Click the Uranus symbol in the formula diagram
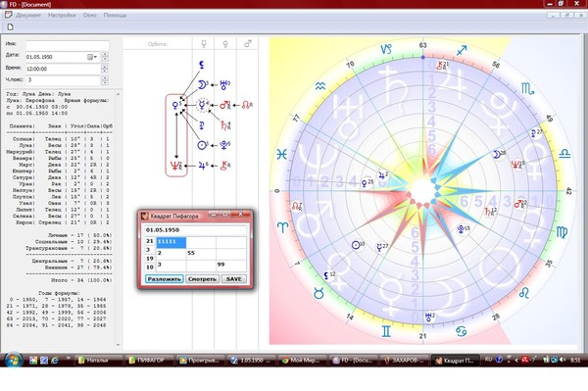 pyautogui.click(x=223, y=84)
